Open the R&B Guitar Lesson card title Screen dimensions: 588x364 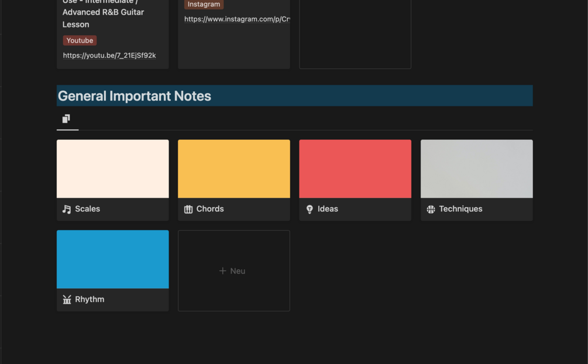103,12
